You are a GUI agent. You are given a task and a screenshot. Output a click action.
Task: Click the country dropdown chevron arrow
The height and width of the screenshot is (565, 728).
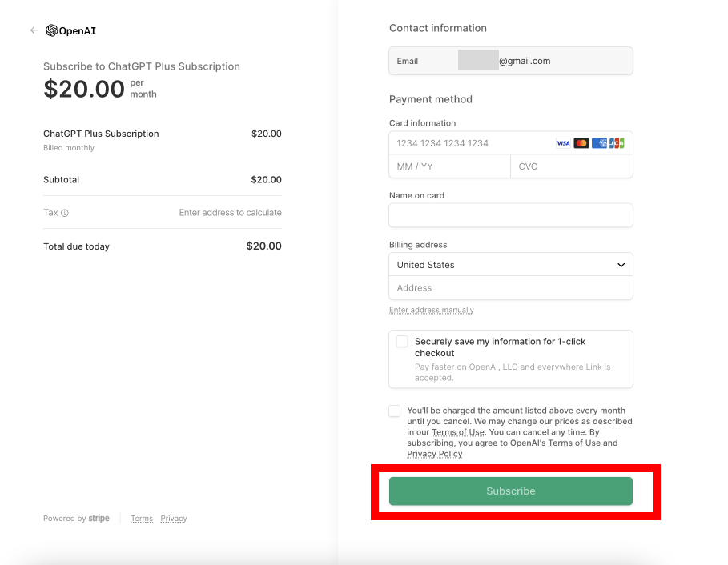click(621, 264)
